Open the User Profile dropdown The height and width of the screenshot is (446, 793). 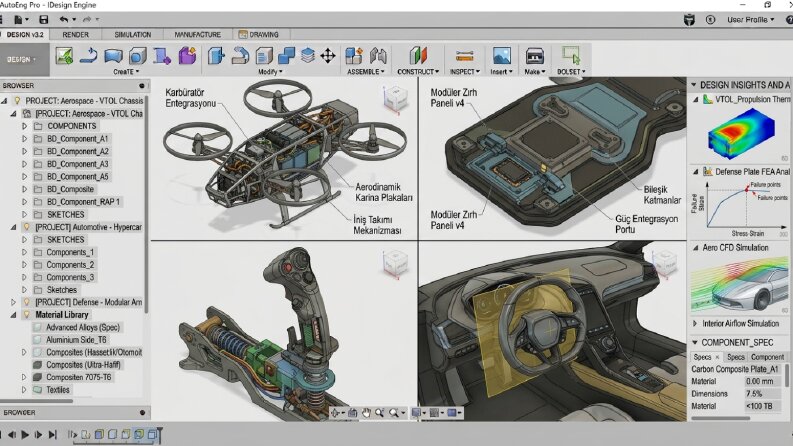[751, 20]
